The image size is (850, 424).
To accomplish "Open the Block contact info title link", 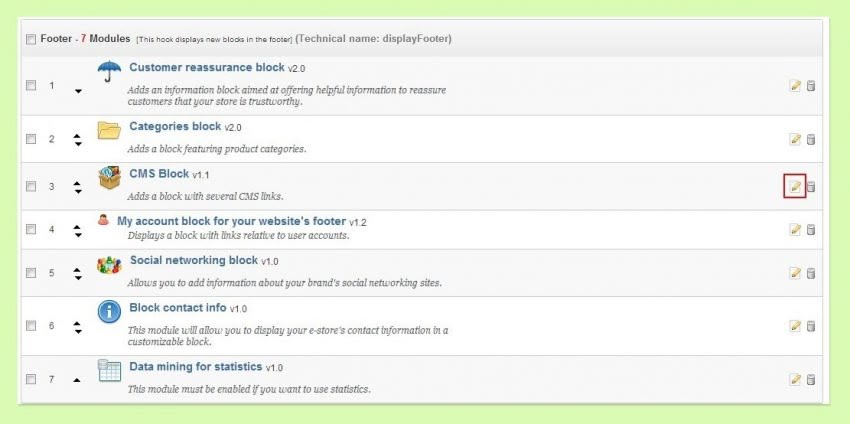I will coord(178,307).
